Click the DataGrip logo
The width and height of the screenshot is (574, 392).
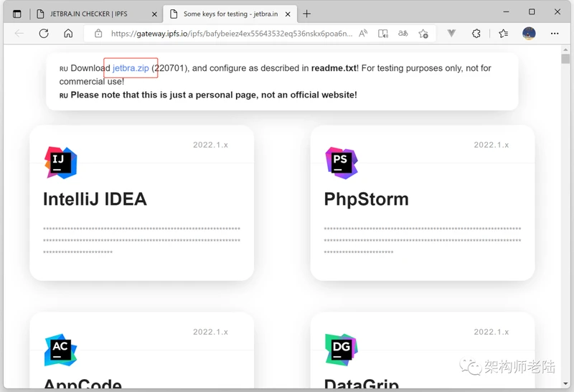point(342,350)
